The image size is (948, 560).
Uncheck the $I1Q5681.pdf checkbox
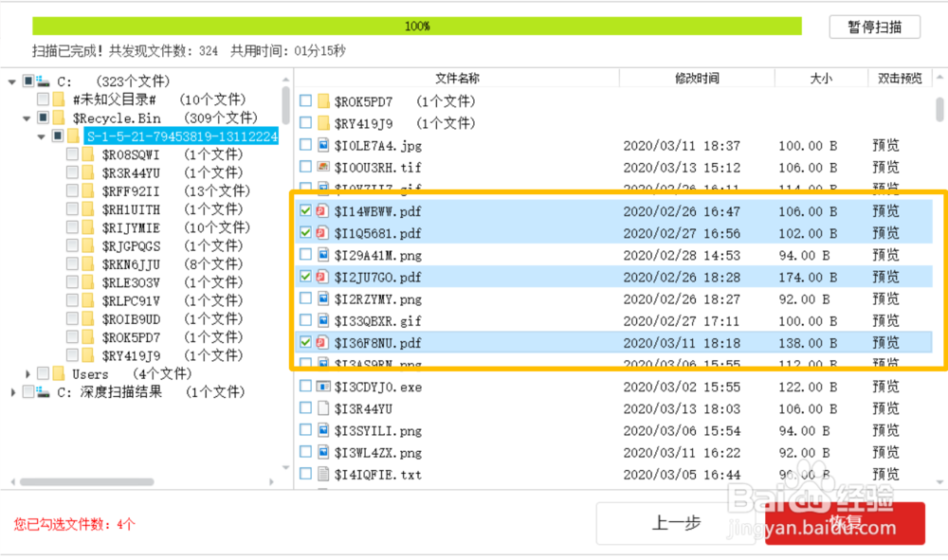click(306, 232)
